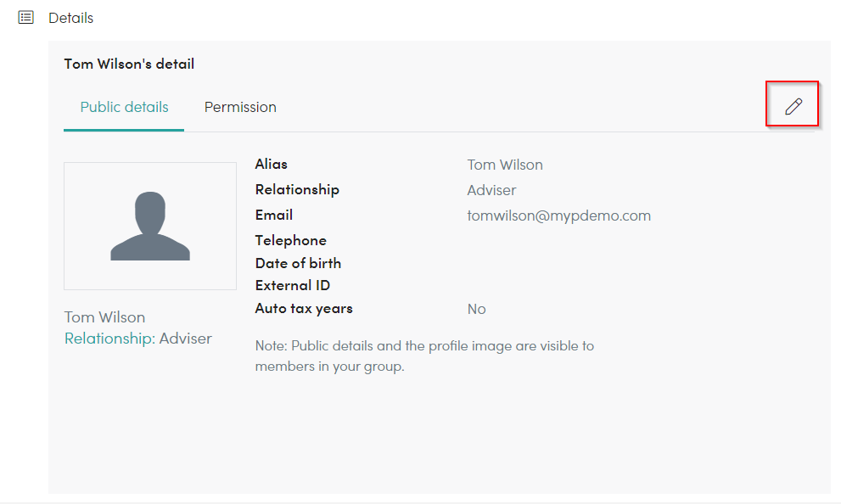Click the tomwilson@mypdemo.com email address
Image resolution: width=841 pixels, height=504 pixels.
pyautogui.click(x=559, y=216)
